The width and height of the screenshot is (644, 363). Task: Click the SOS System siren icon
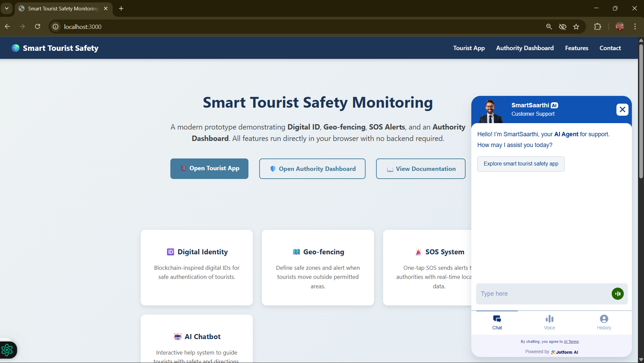pos(418,252)
